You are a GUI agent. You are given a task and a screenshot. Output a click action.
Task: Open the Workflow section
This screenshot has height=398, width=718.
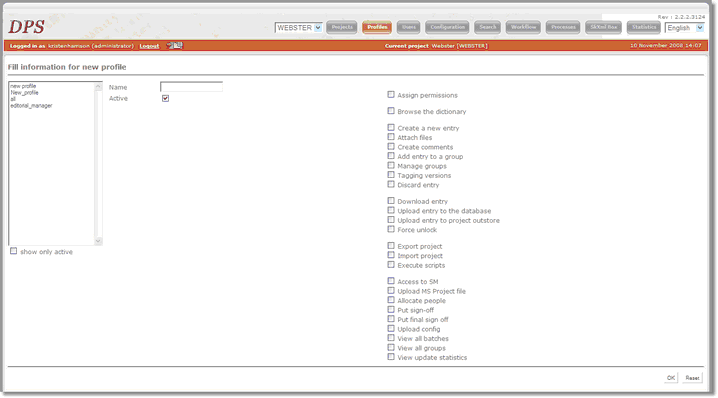523,27
